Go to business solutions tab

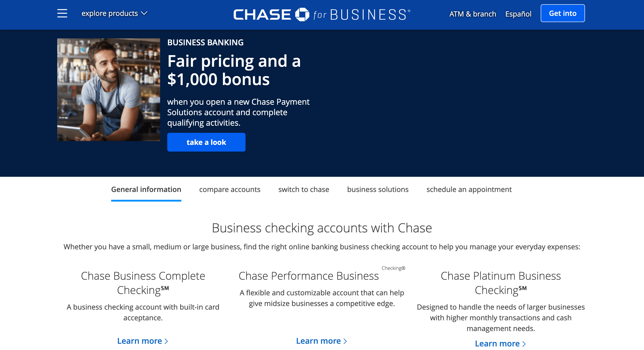(x=377, y=190)
